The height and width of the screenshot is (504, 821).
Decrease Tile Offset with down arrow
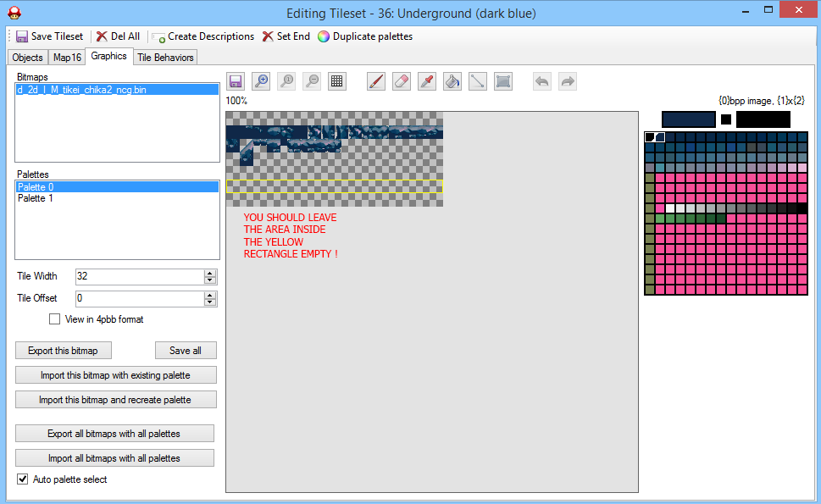(210, 302)
